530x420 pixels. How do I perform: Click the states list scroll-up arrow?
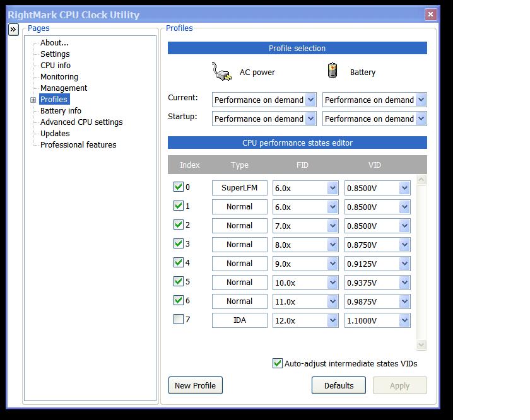pos(421,180)
